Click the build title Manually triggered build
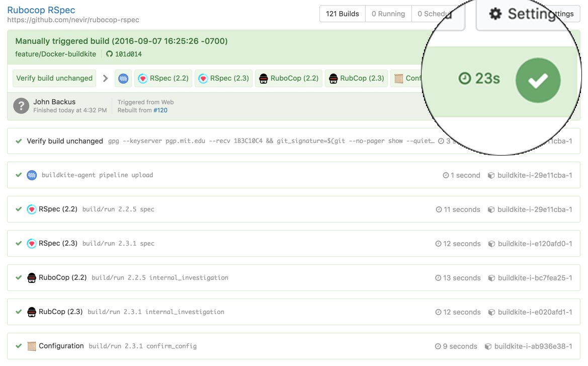Image resolution: width=588 pixels, height=366 pixels. click(122, 41)
